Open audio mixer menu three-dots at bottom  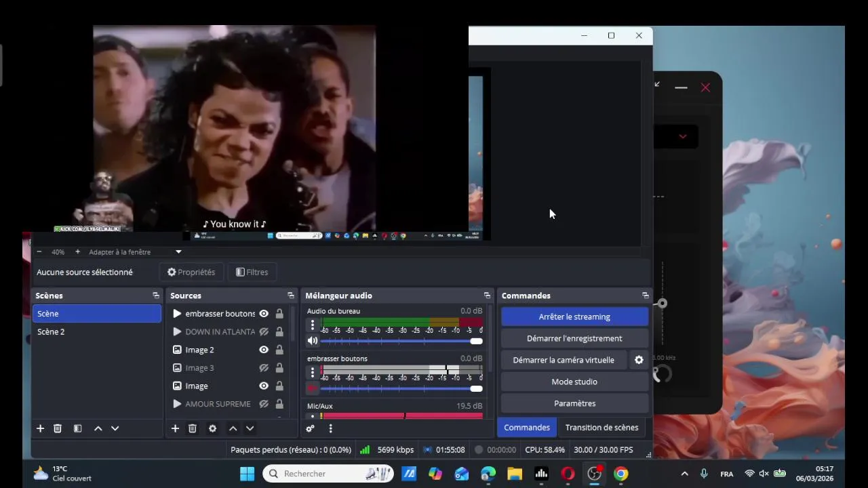(330, 428)
